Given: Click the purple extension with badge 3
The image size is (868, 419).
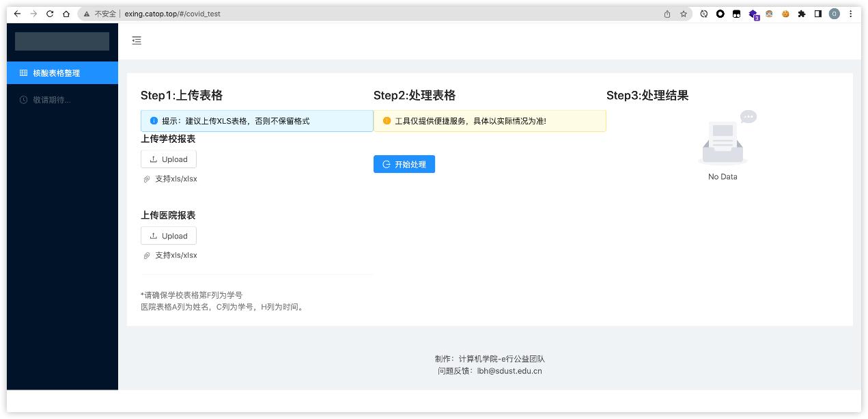Looking at the screenshot, I should tap(753, 14).
